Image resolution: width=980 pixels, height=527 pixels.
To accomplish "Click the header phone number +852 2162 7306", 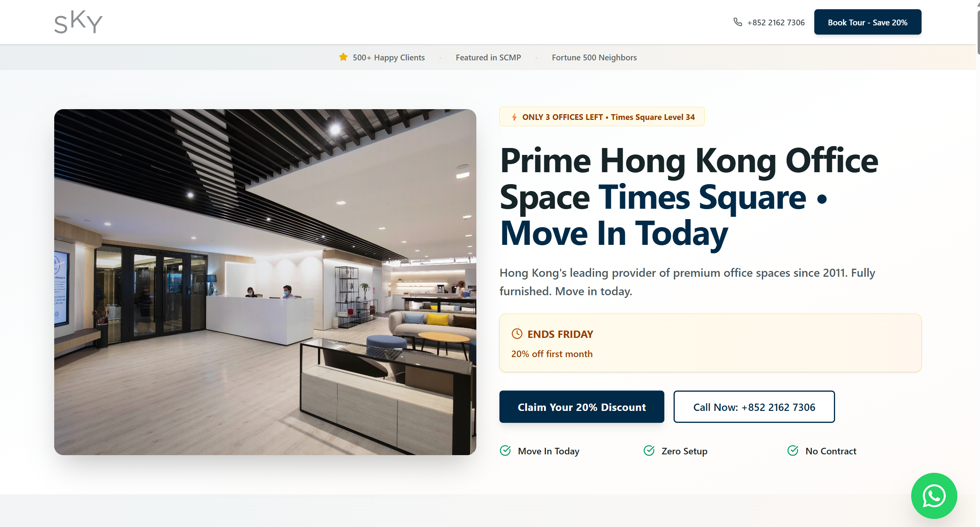I will coord(775,23).
